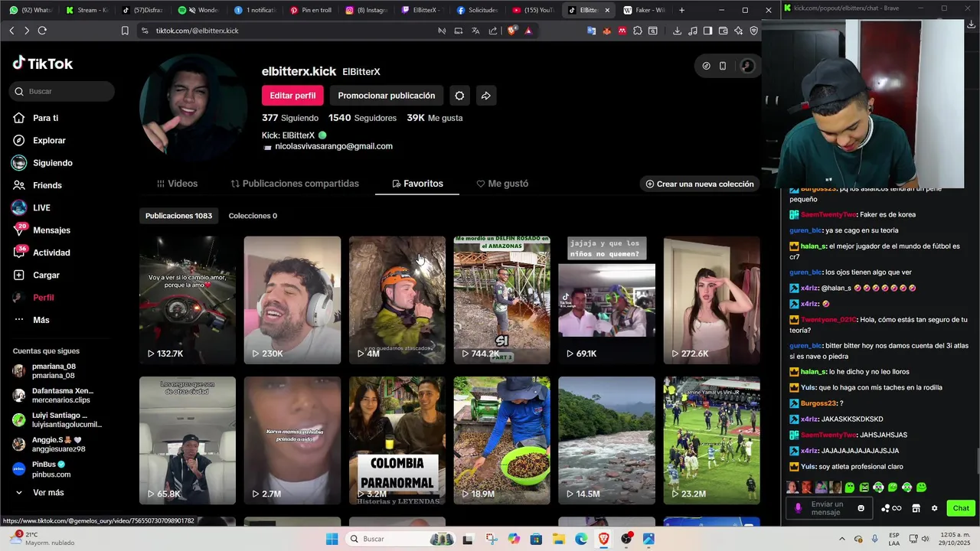The height and width of the screenshot is (551, 980).
Task: Click Crear una nueva colección
Action: click(700, 184)
